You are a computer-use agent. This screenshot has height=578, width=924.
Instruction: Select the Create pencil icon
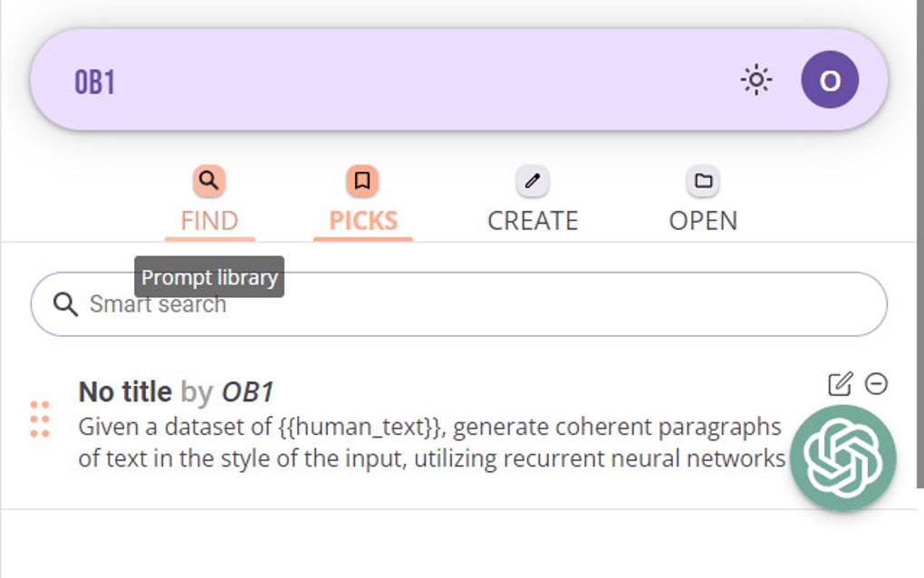(x=532, y=180)
